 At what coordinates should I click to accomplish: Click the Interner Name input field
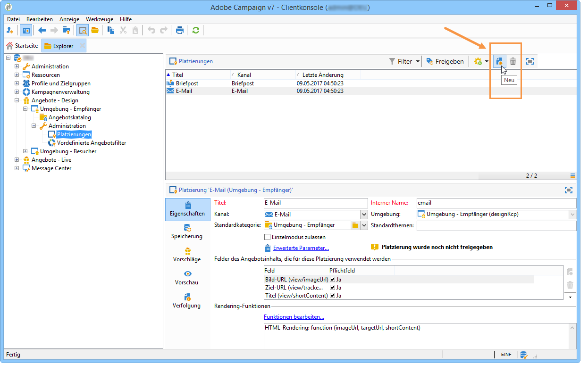[x=496, y=203]
